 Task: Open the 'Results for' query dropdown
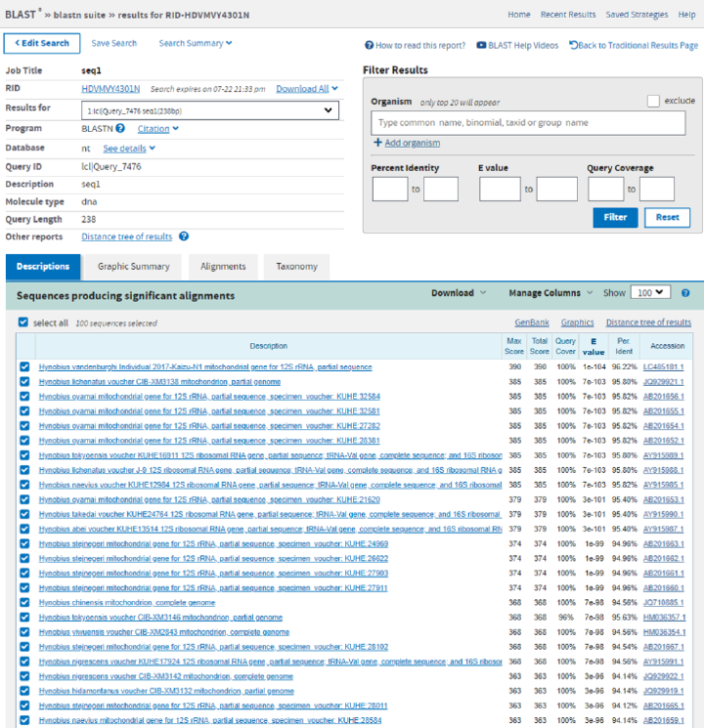209,110
